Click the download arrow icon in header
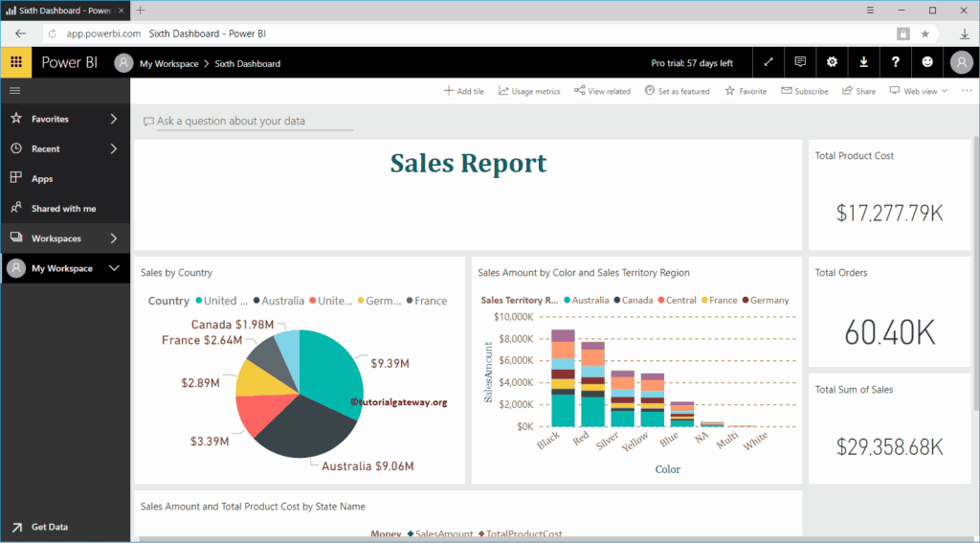The width and height of the screenshot is (980, 543). 864,62
